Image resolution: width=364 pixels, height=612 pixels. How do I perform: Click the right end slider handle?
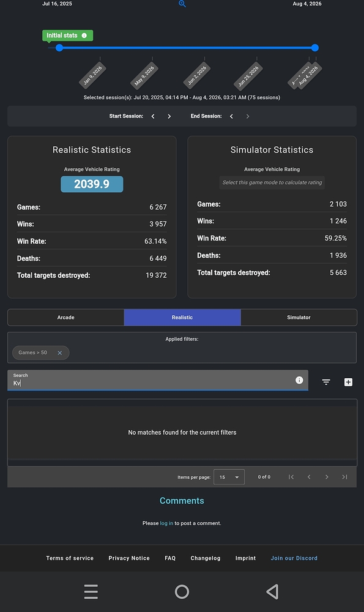pos(315,48)
